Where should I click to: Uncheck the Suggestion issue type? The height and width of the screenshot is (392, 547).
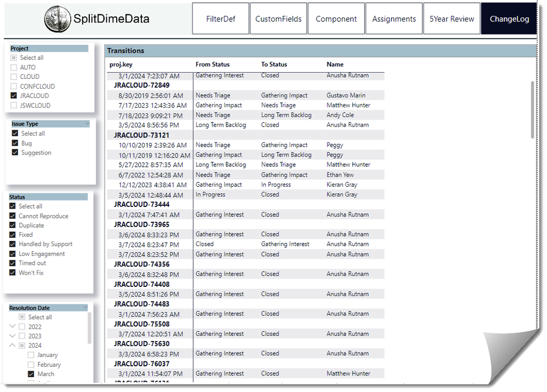pos(15,152)
